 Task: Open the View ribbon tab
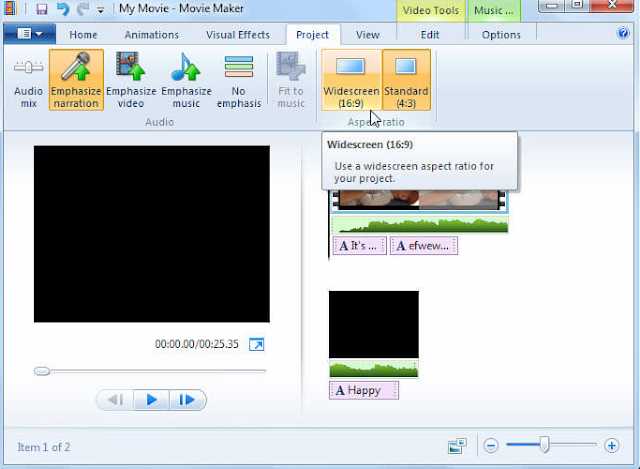click(367, 35)
